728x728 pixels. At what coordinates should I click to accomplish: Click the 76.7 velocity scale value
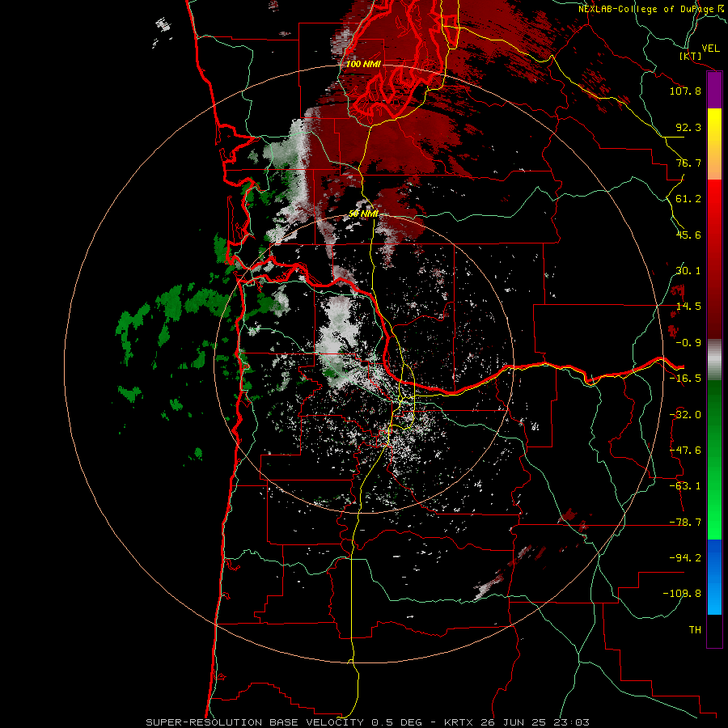(688, 163)
